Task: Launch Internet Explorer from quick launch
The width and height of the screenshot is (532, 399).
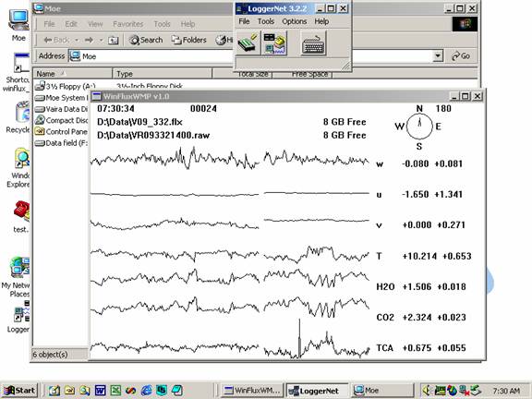Action: 147,391
